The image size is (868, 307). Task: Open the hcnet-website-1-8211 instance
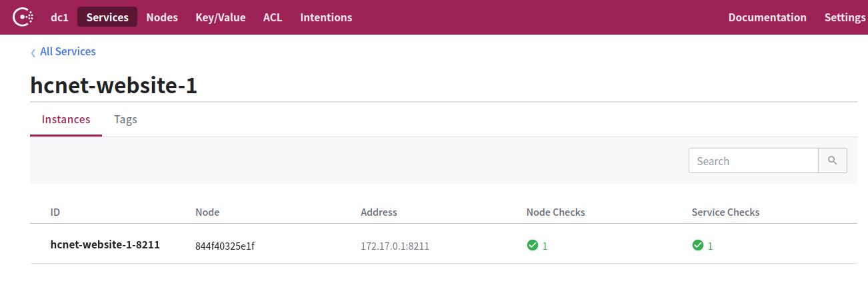coord(105,244)
